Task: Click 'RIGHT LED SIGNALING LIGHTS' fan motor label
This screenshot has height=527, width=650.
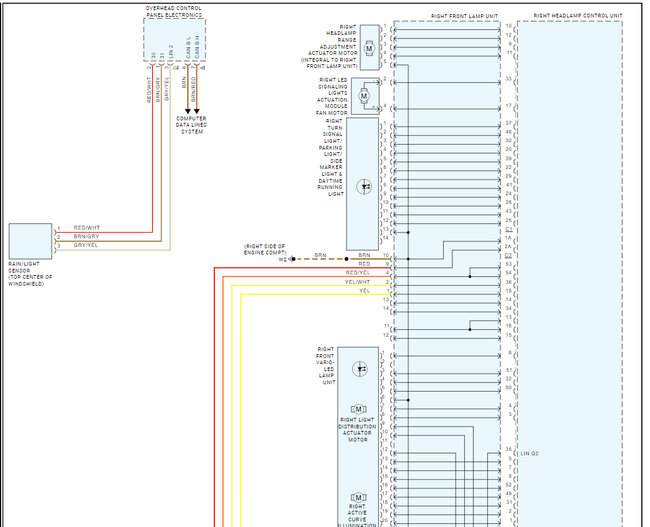Action: coord(332,96)
